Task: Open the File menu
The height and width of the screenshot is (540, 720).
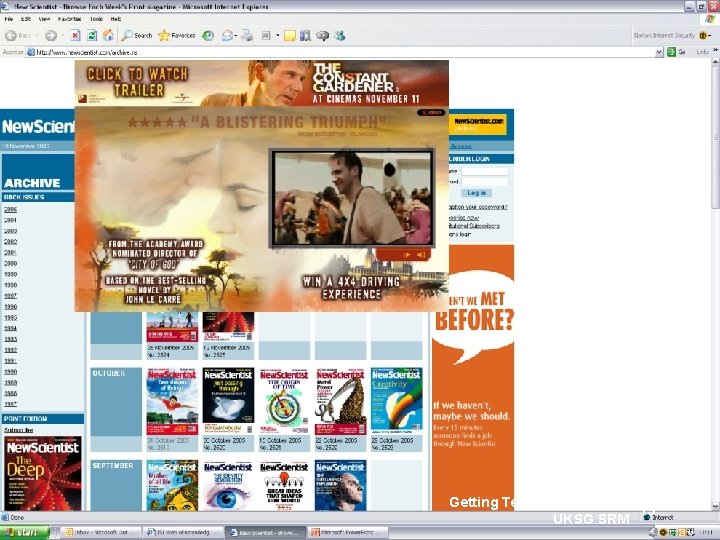Action: click(8, 19)
